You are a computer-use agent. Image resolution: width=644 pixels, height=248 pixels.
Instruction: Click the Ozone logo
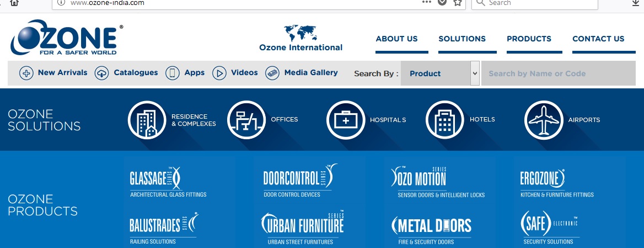tap(67, 38)
